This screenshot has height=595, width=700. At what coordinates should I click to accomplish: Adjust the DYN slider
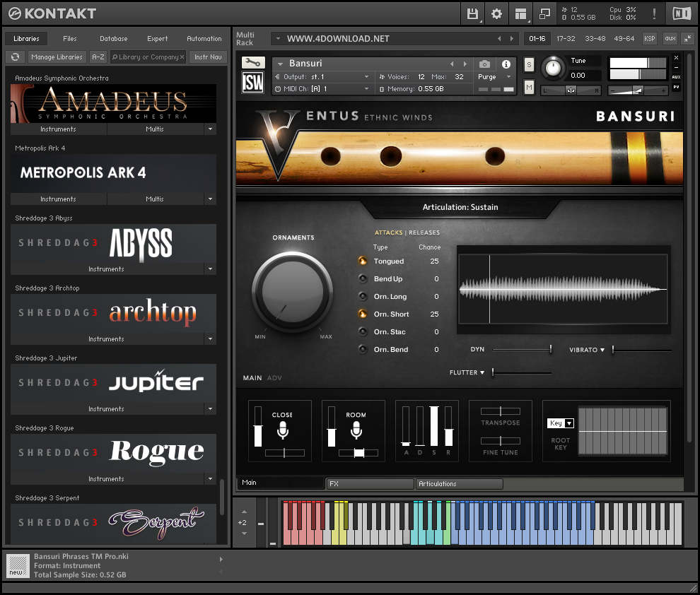pos(522,349)
